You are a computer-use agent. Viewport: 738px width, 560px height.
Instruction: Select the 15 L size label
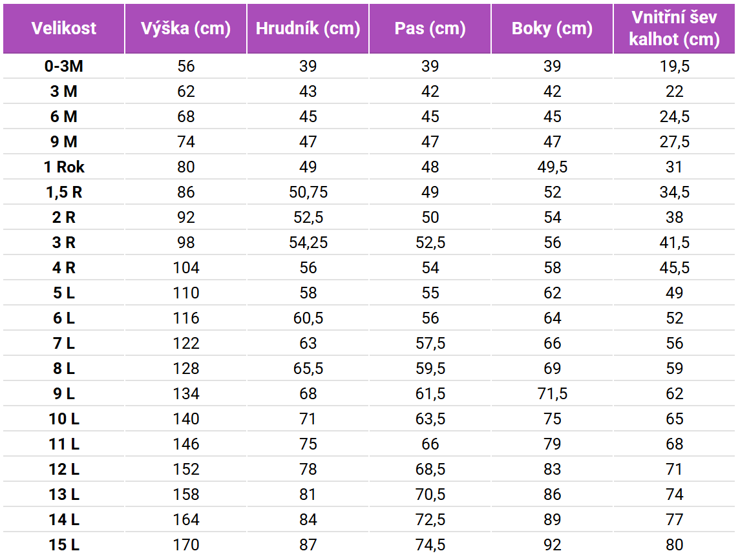click(64, 544)
